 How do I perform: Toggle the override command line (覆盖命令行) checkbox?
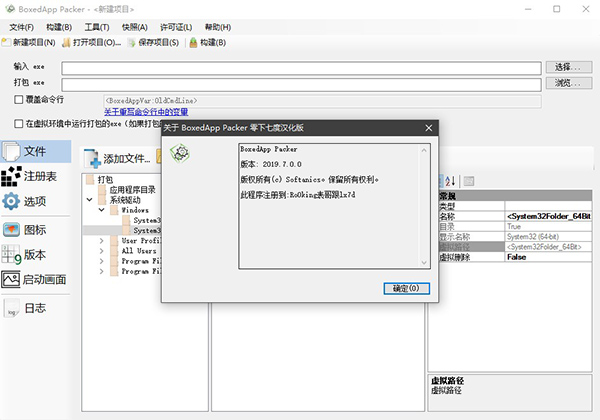click(x=18, y=100)
